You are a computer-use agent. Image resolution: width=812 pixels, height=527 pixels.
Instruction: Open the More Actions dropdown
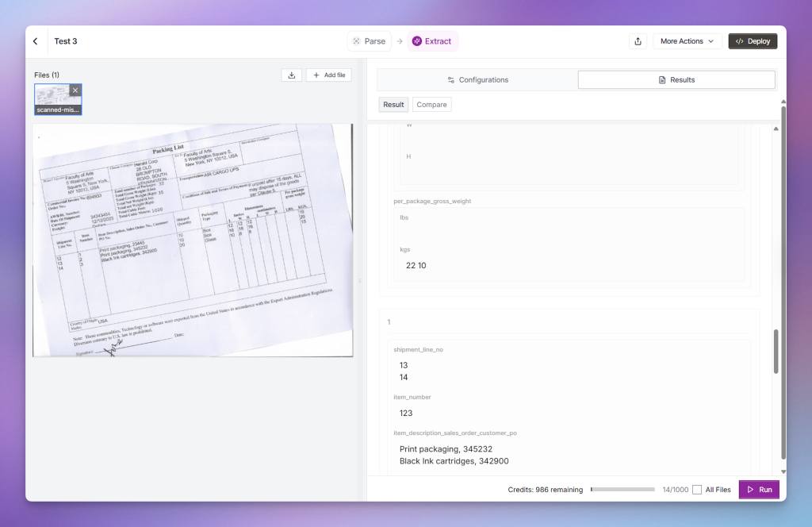[x=686, y=41]
